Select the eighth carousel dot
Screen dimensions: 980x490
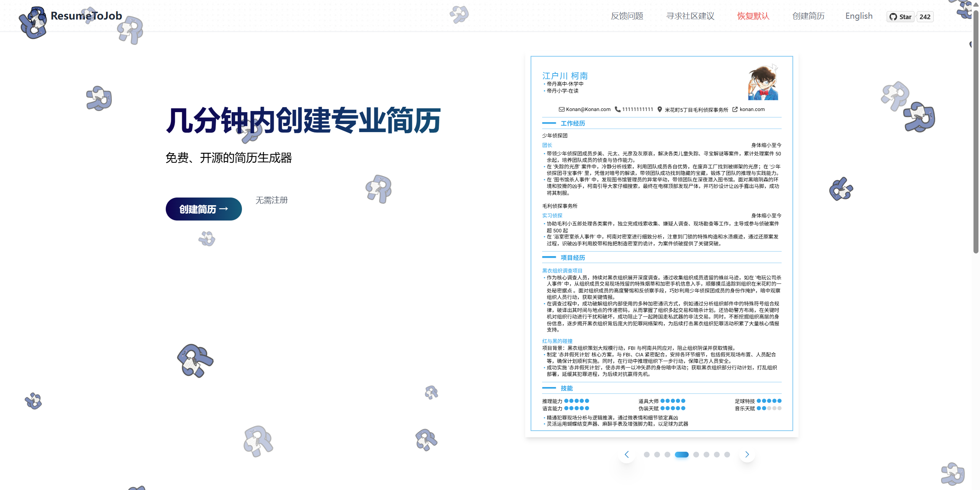pyautogui.click(x=727, y=455)
